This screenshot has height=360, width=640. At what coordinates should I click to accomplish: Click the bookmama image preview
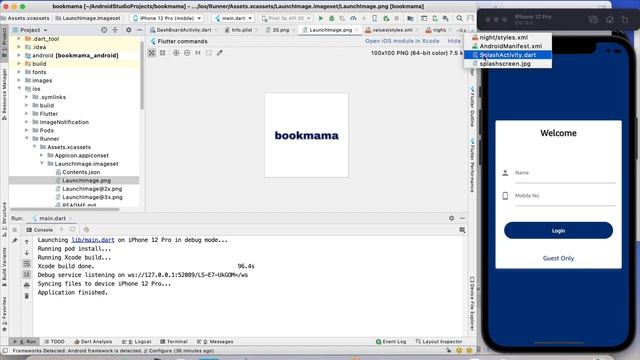pyautogui.click(x=307, y=135)
